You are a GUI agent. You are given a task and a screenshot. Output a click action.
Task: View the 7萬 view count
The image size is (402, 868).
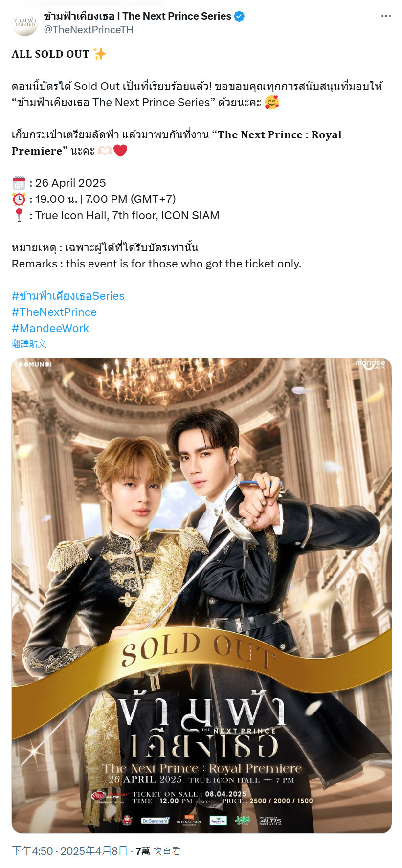pos(158,851)
